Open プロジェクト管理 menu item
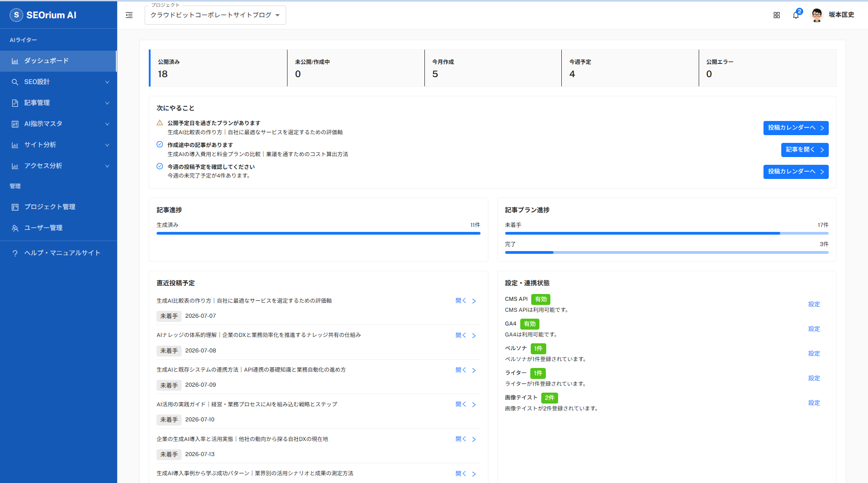Image resolution: width=868 pixels, height=483 pixels. pyautogui.click(x=58, y=207)
